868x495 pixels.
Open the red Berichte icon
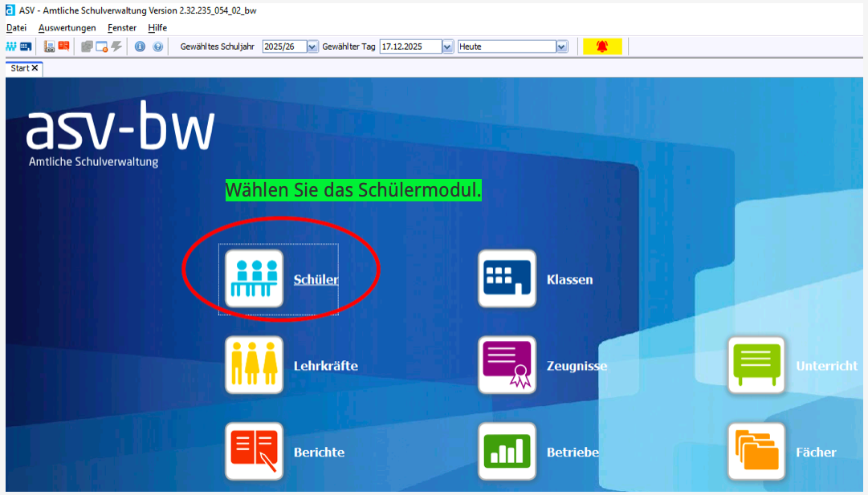(254, 451)
